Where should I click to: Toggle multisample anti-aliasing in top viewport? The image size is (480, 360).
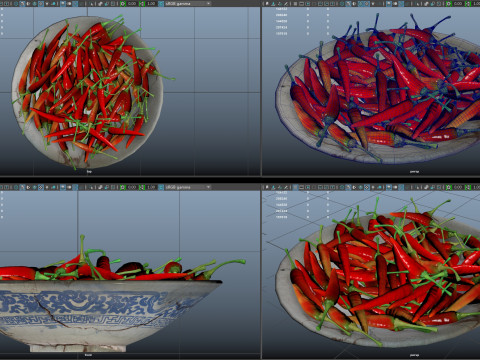click(75, 4)
